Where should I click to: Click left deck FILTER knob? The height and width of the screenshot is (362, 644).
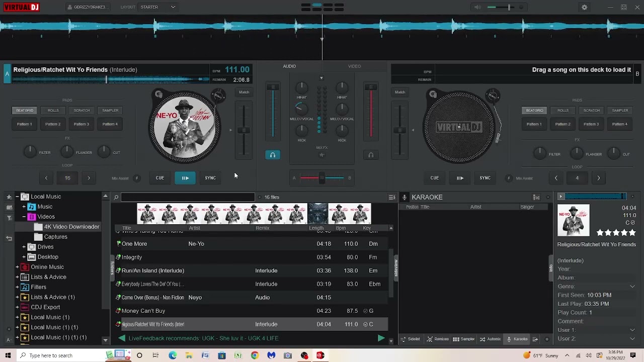(30, 151)
